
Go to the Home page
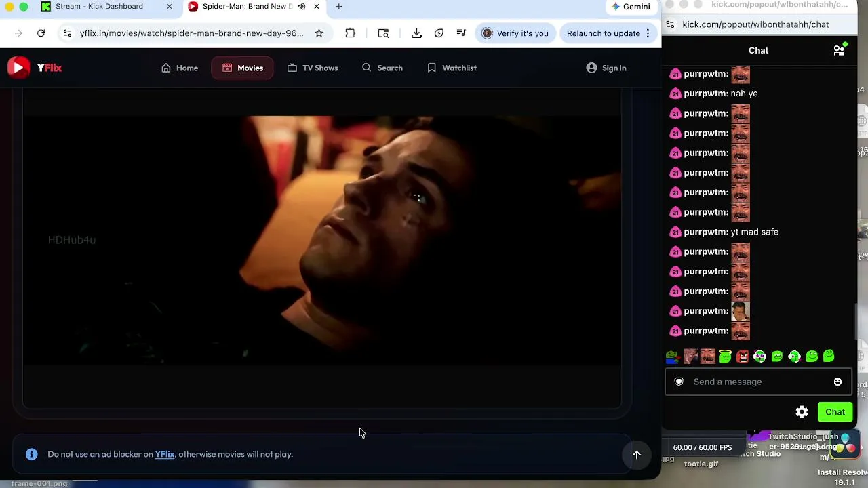point(180,68)
